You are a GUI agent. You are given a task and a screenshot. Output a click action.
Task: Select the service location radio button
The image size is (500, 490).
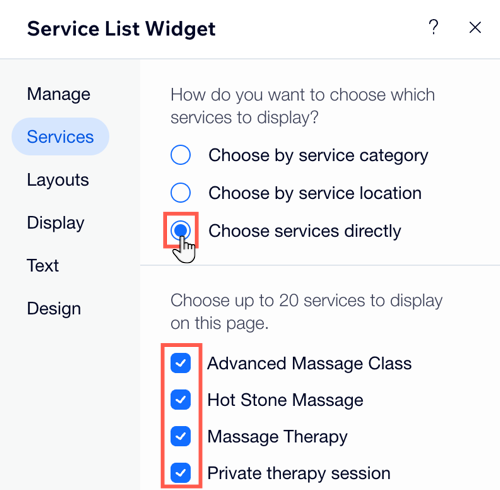click(x=181, y=193)
